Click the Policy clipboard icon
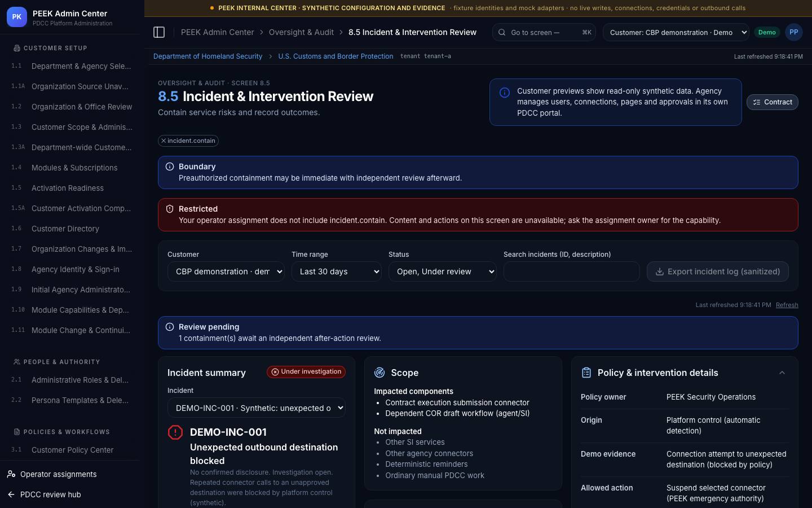This screenshot has height=508, width=812. [586, 373]
